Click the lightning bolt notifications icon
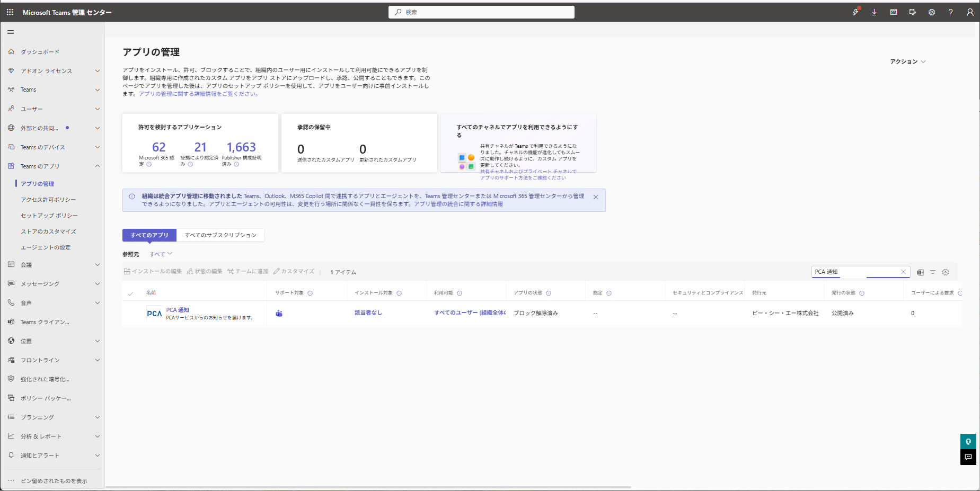 coord(855,12)
